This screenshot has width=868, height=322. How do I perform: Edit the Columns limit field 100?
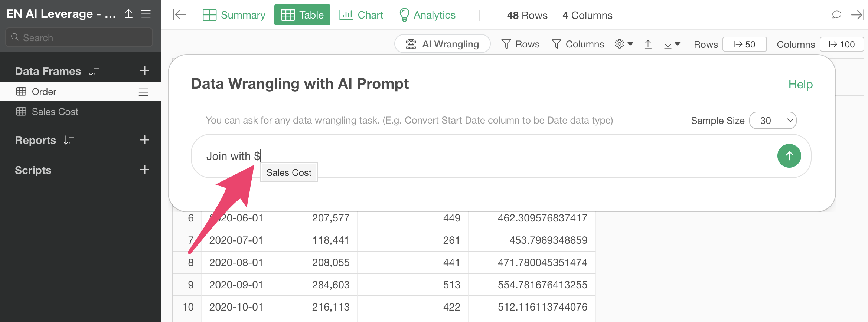[x=842, y=44]
